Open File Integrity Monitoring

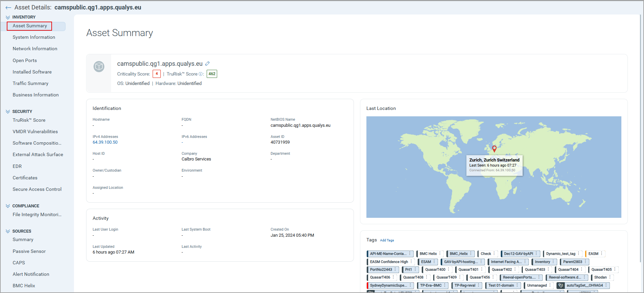coord(37,214)
